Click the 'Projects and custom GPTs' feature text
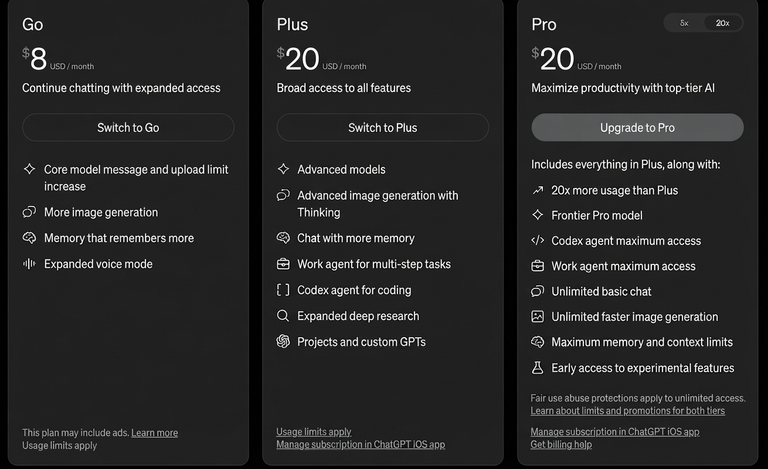This screenshot has width=768, height=469. 361,342
